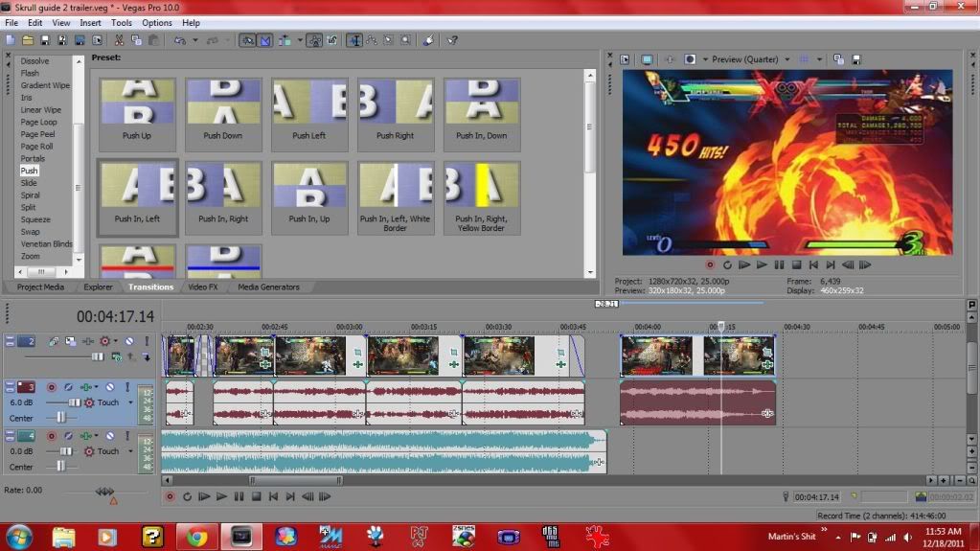Open a project with the folder icon
The image size is (980, 551).
(x=28, y=40)
